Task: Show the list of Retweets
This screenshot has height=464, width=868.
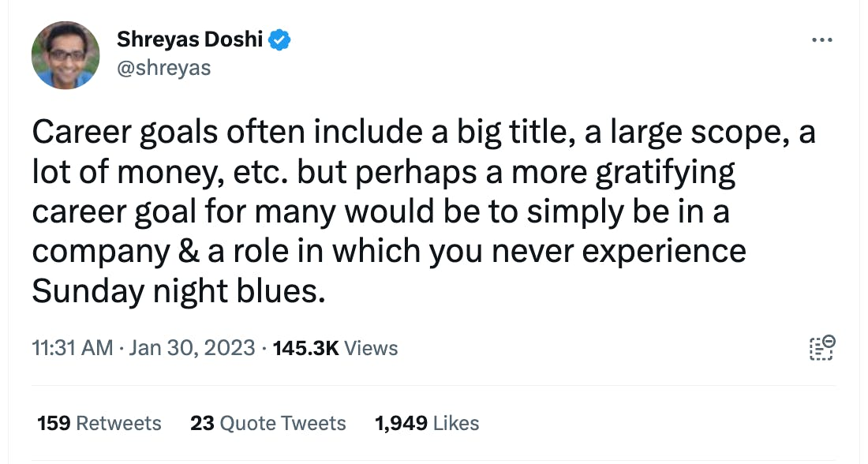Action: tap(118, 424)
